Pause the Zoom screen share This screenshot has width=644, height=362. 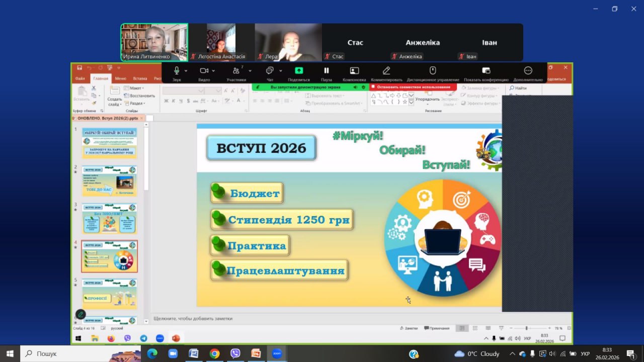(326, 71)
